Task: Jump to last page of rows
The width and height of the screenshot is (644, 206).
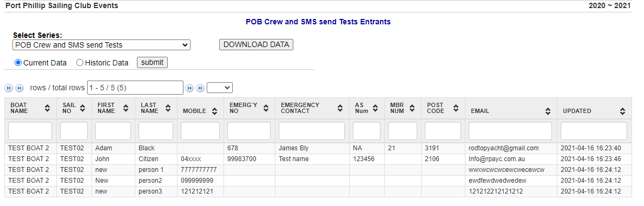Action: 200,88
